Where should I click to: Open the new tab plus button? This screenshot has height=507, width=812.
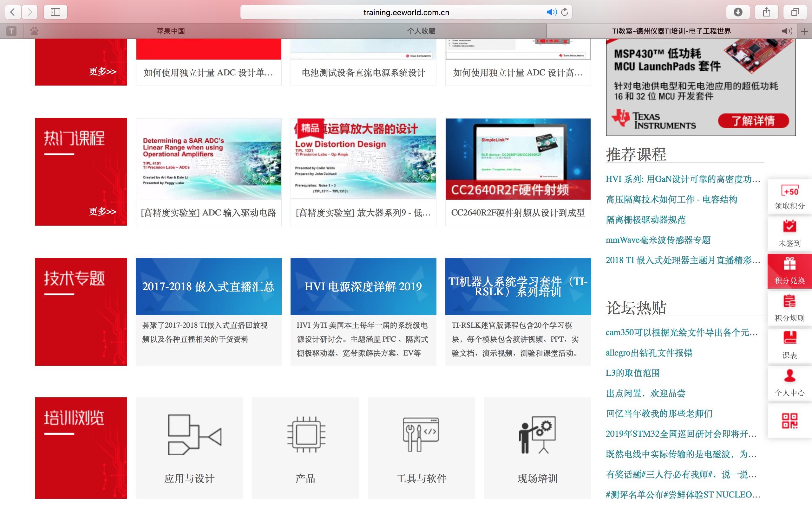(804, 31)
